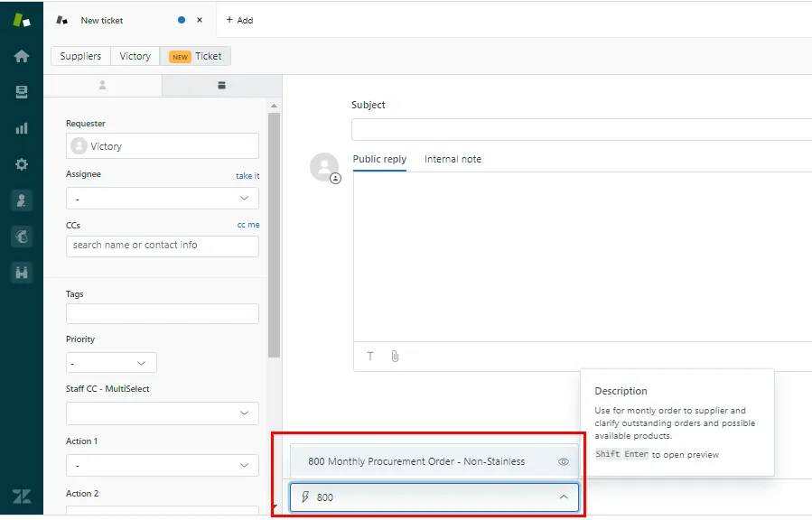Viewport: 812px width, 520px height.
Task: Open the Mailchimp app icon in sidebar
Action: [x=22, y=237]
